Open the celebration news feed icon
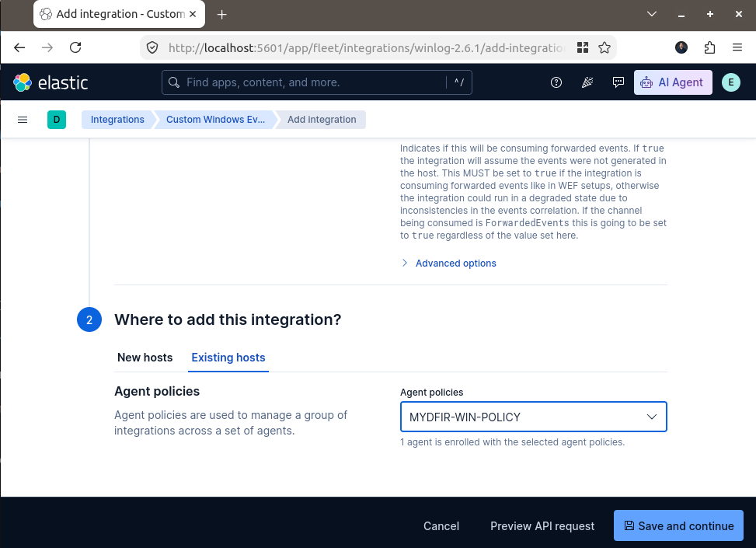Screen dimensions: 756x548 pyautogui.click(x=587, y=82)
